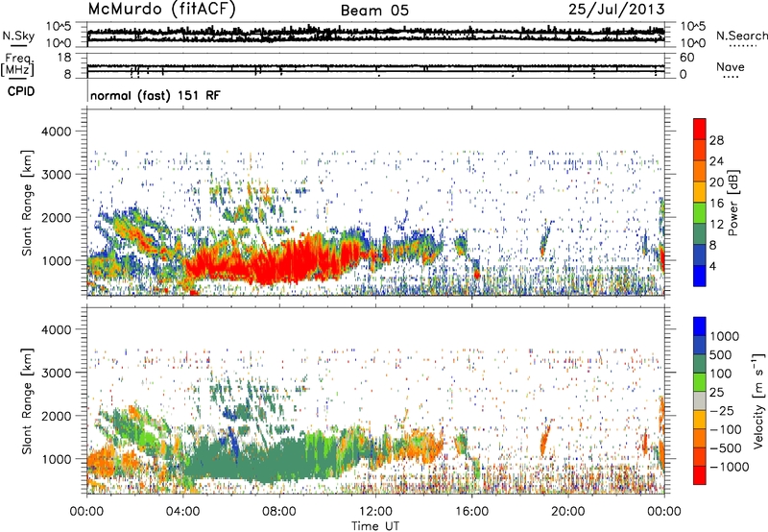The height and width of the screenshot is (532, 768).
Task: Click the 4 label on Power colorbar
Action: [713, 266]
